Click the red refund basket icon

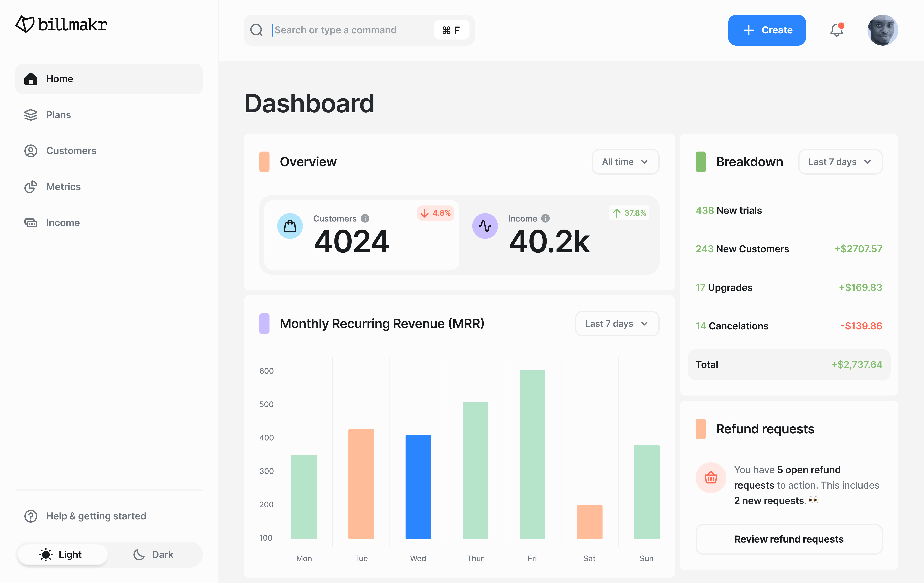(x=711, y=477)
